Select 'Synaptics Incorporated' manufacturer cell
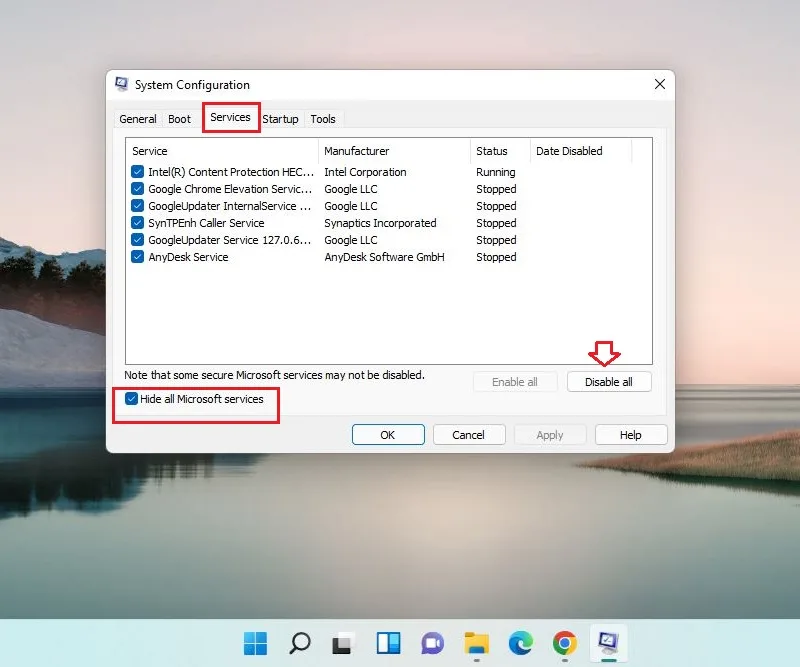The width and height of the screenshot is (800, 667). coord(380,223)
